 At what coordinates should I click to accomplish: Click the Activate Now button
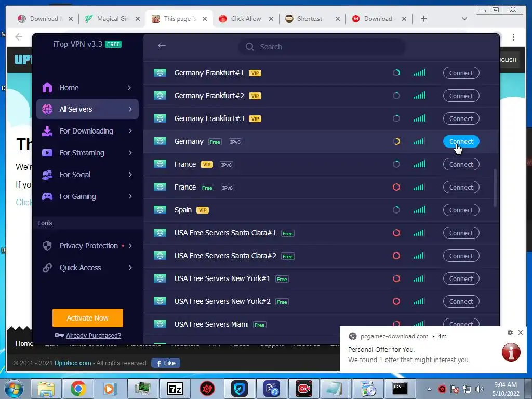(87, 318)
